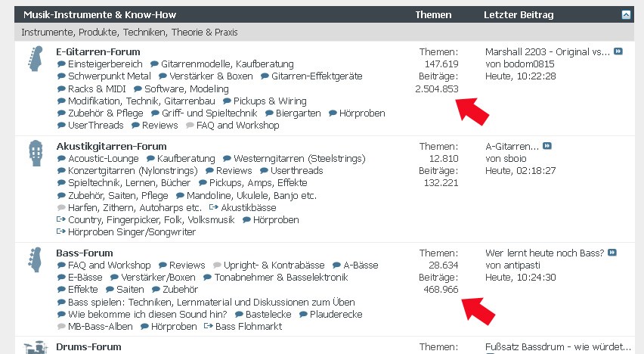Click speech bubble icon next to Einsteigerbereich
This screenshot has height=354, width=644.
tap(61, 64)
